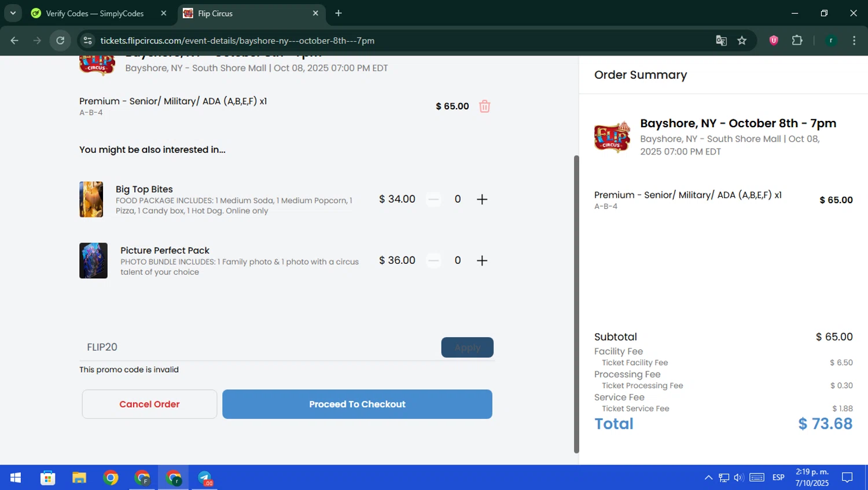The image size is (868, 490).
Task: Open the Extensions puzzle menu
Action: point(797,40)
